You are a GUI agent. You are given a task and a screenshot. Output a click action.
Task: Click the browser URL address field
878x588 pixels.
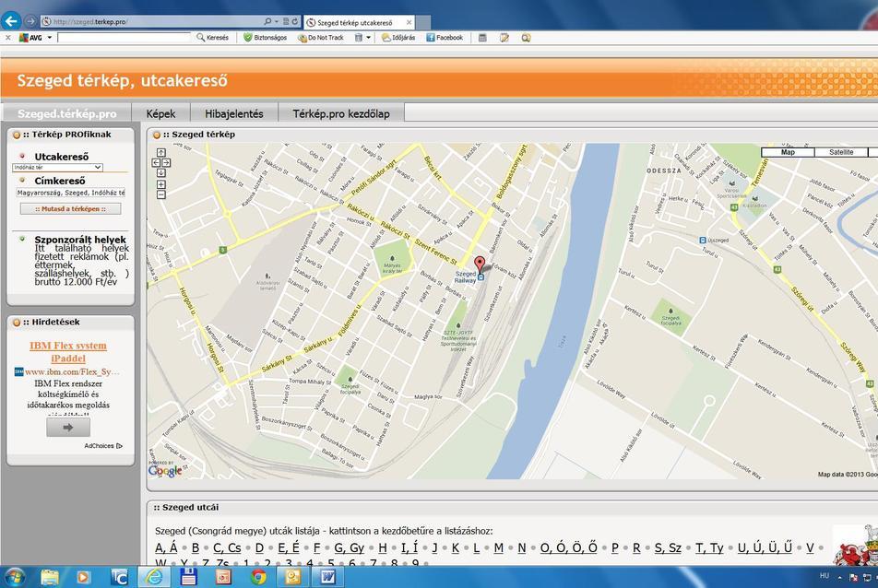(151, 21)
